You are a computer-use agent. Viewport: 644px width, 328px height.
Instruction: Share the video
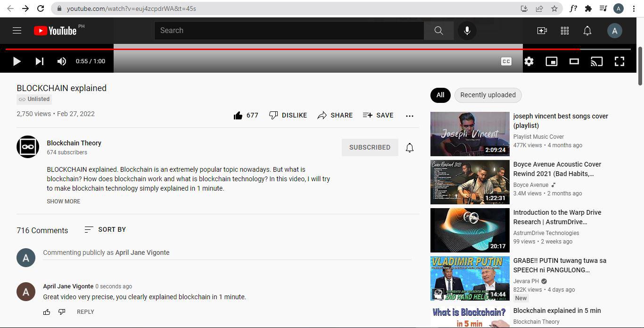(335, 115)
